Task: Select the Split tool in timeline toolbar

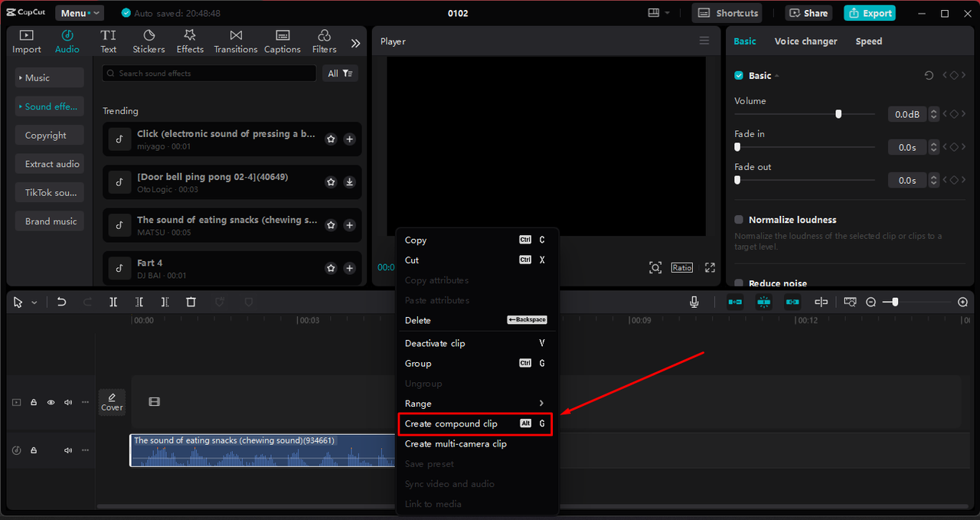Action: pos(113,303)
